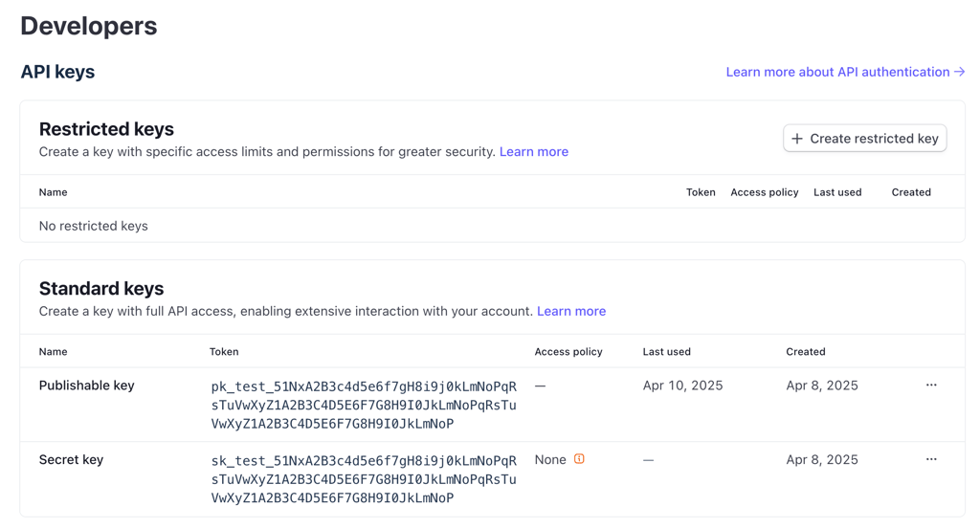Select the Publishable key row name

(86, 386)
